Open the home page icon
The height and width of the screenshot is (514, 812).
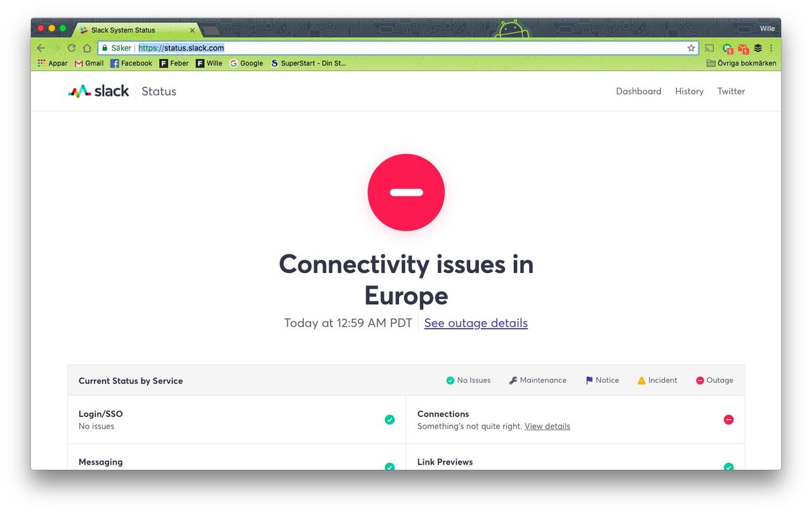pos(87,48)
